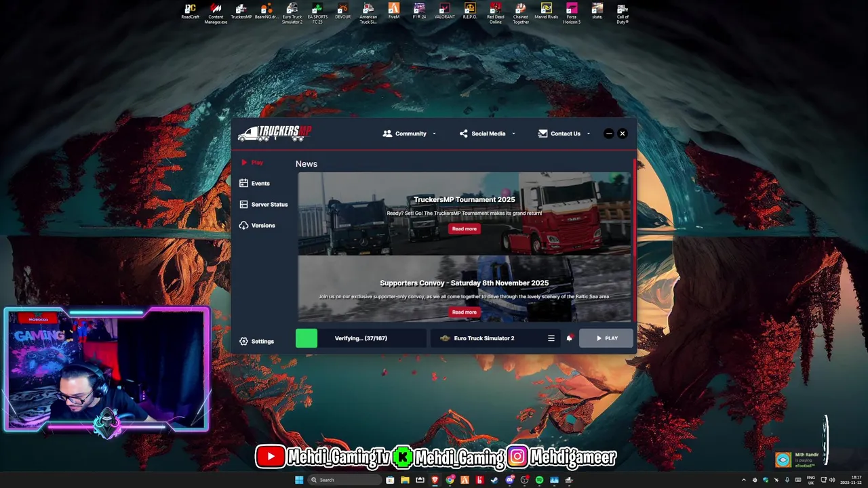Screen dimensions: 868x488
Task: Click the microphone icon in system tray
Action: coord(787,480)
